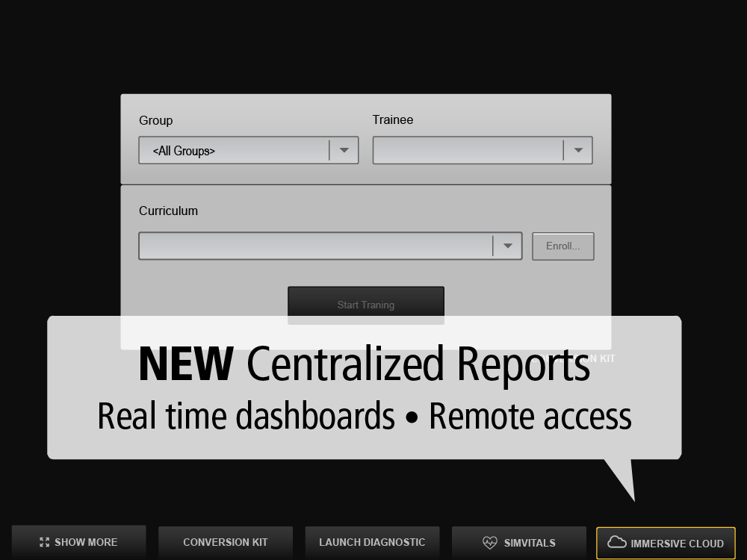Screen dimensions: 747x560
Task: Click the Conversion Kit label in bottom bar
Action: pyautogui.click(x=225, y=542)
